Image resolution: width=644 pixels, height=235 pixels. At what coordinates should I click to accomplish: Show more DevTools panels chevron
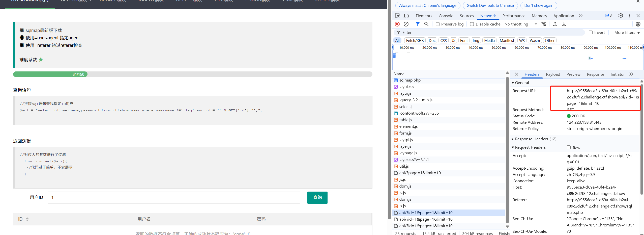coord(580,16)
